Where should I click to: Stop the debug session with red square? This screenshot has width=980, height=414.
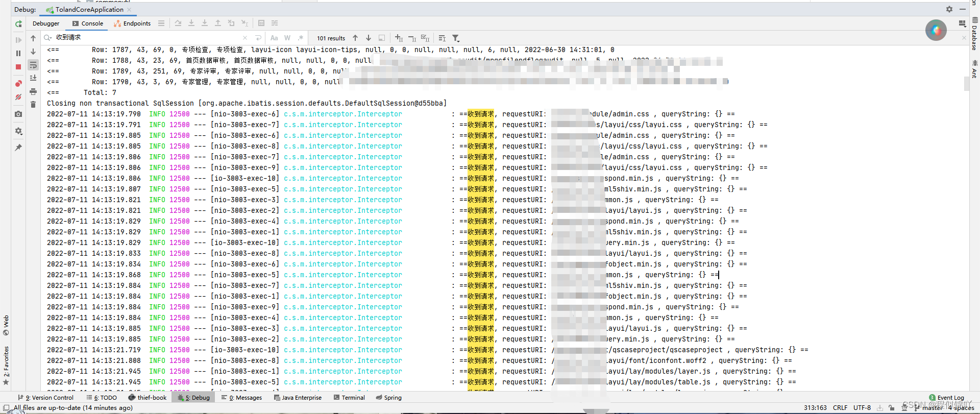pos(18,67)
